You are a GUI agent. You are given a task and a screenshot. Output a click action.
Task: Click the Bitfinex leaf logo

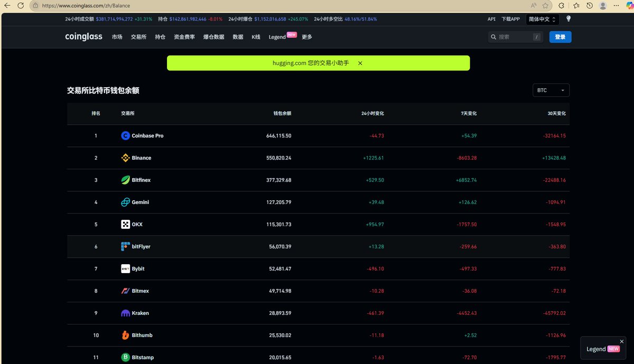[x=125, y=180]
